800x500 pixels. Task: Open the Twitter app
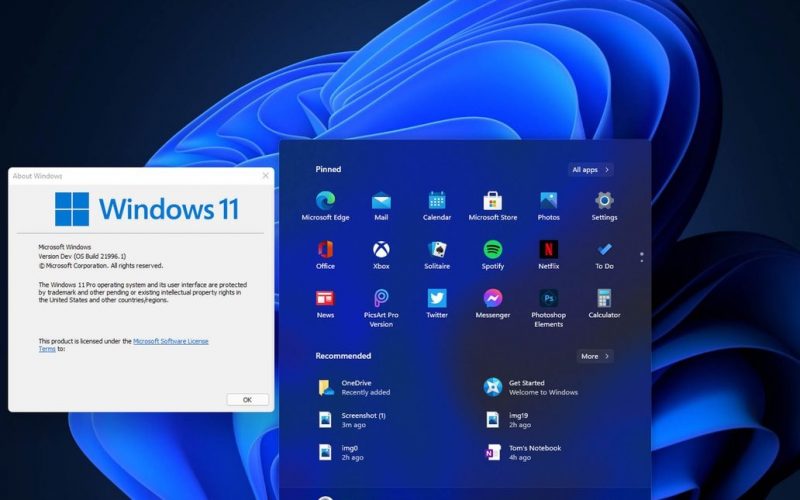(x=437, y=304)
